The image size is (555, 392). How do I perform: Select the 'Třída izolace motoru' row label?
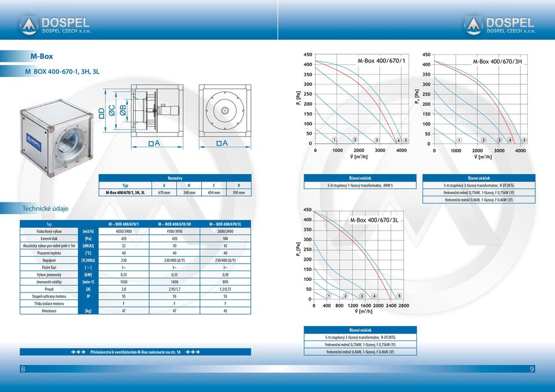coord(49,304)
